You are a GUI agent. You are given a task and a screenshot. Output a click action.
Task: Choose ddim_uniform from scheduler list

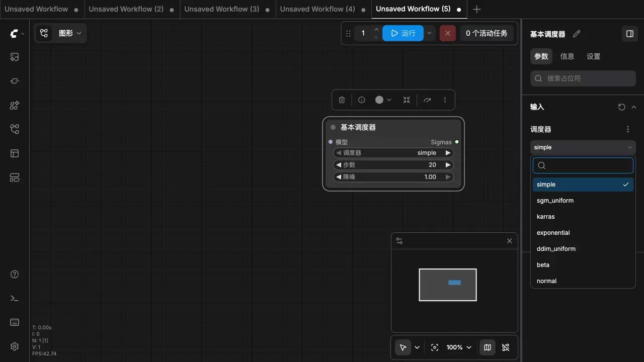pyautogui.click(x=583, y=249)
